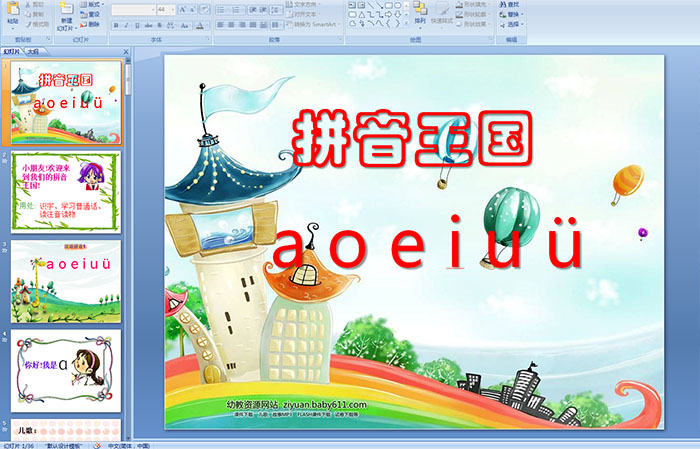Viewport: 700px width, 449px height.
Task: Open the font size dropdown
Action: pos(173,8)
